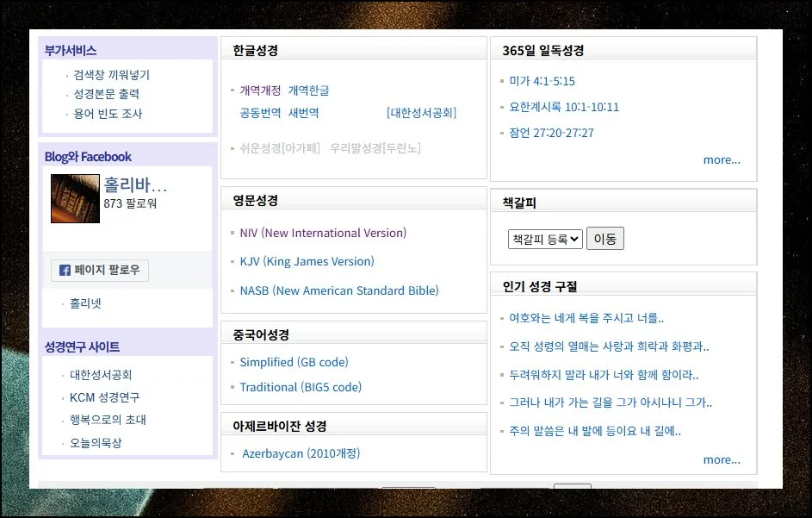Click more... under 365일 일독성경
Image resolution: width=812 pixels, height=518 pixels.
tap(721, 159)
